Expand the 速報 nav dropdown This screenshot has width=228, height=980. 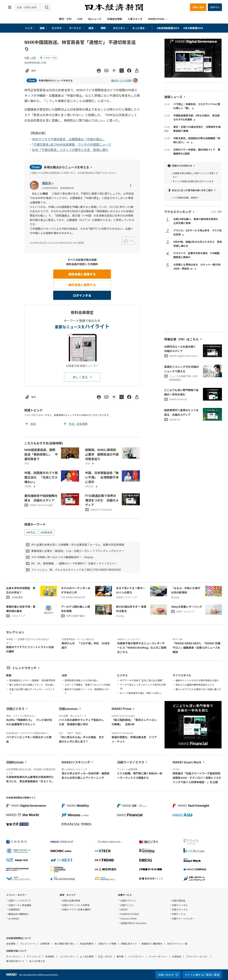(44, 28)
